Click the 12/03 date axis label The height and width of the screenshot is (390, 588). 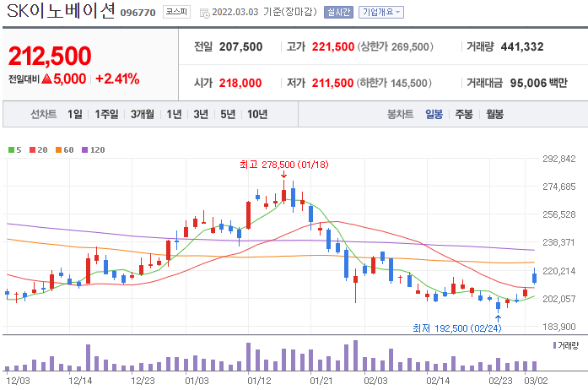(18, 381)
